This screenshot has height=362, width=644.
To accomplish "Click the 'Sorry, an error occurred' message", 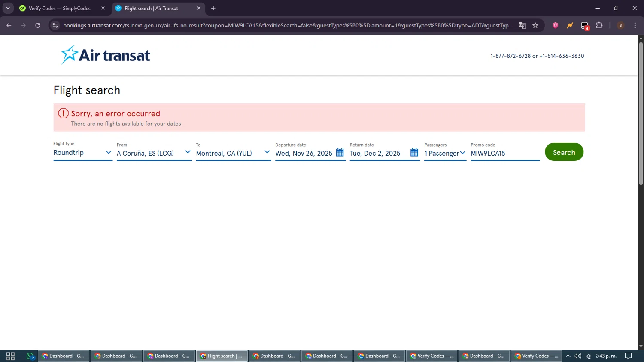I will (115, 114).
